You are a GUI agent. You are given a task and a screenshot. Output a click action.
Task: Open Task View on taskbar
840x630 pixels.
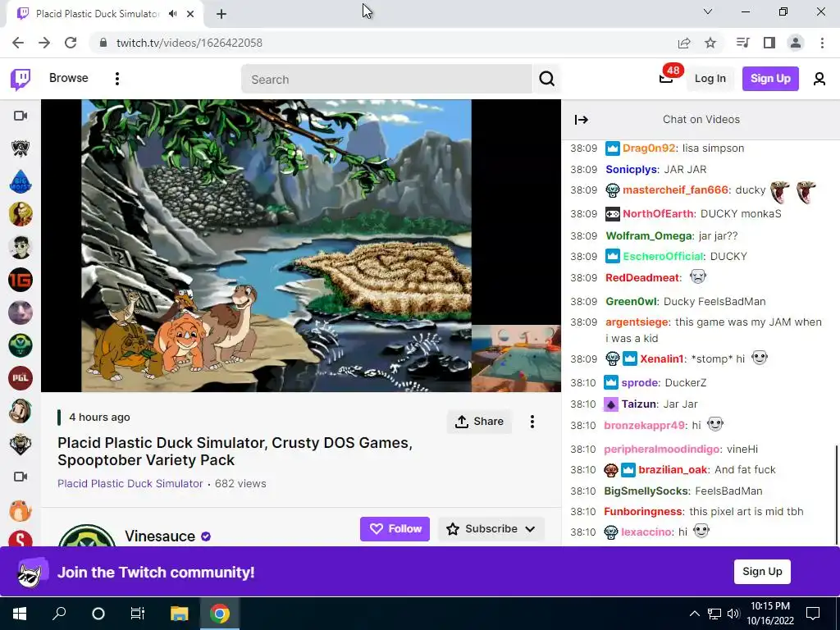tap(138, 613)
